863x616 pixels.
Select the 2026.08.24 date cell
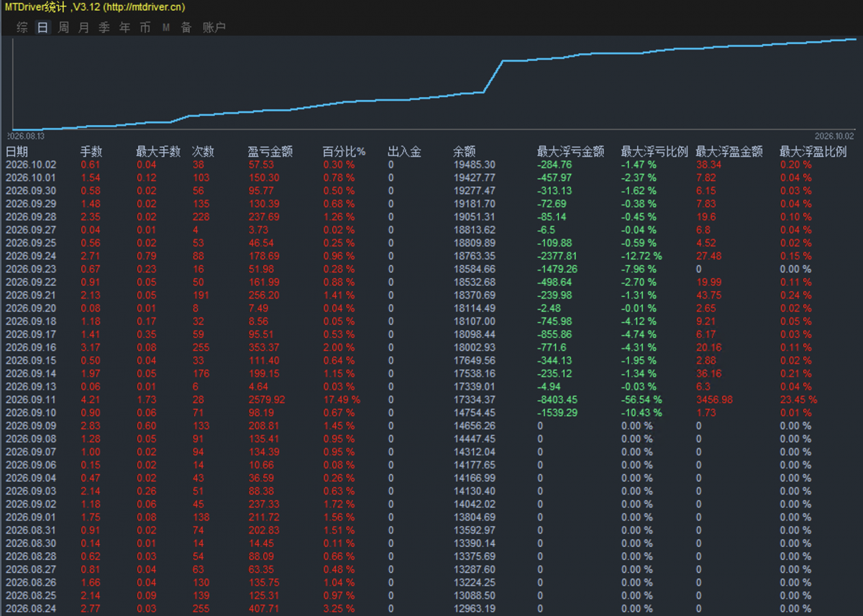point(31,609)
